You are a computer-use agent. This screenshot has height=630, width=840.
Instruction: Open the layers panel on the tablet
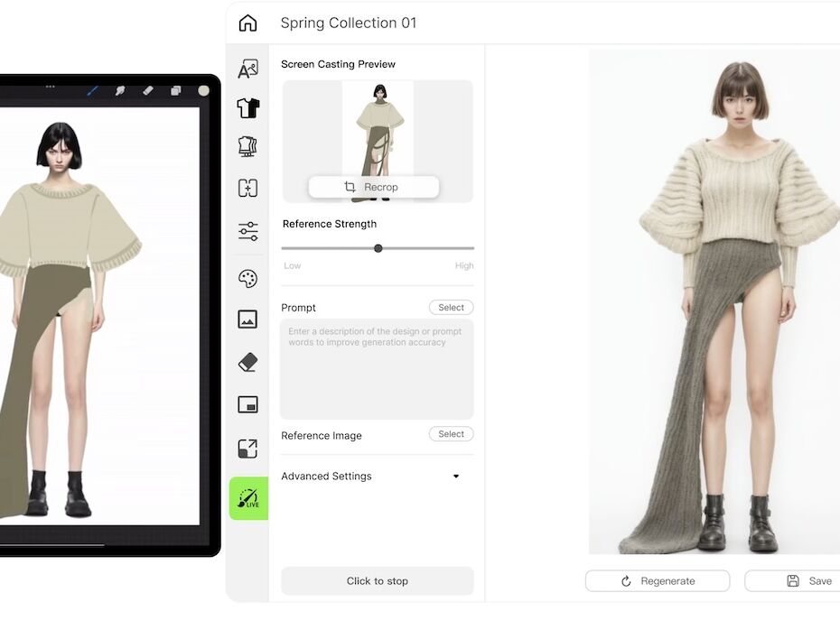176,90
